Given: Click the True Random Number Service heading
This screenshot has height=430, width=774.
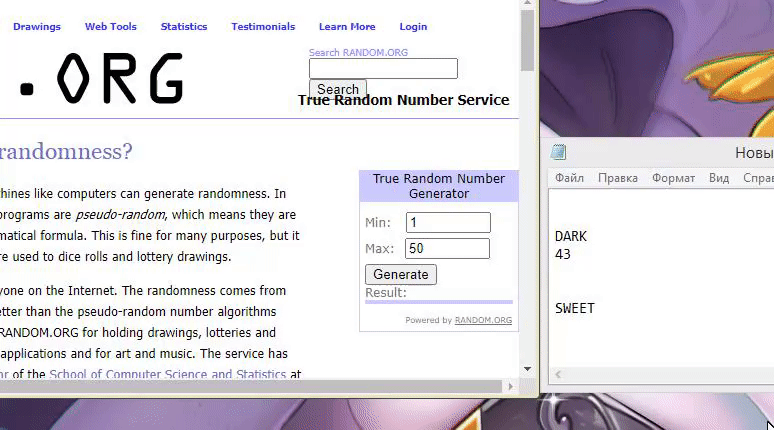Looking at the screenshot, I should (403, 100).
